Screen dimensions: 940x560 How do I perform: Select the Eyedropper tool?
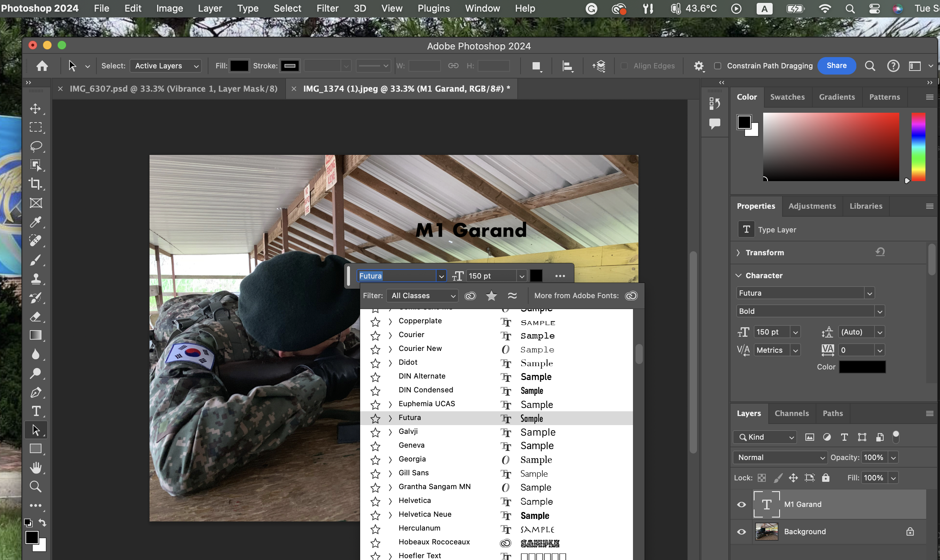[36, 222]
